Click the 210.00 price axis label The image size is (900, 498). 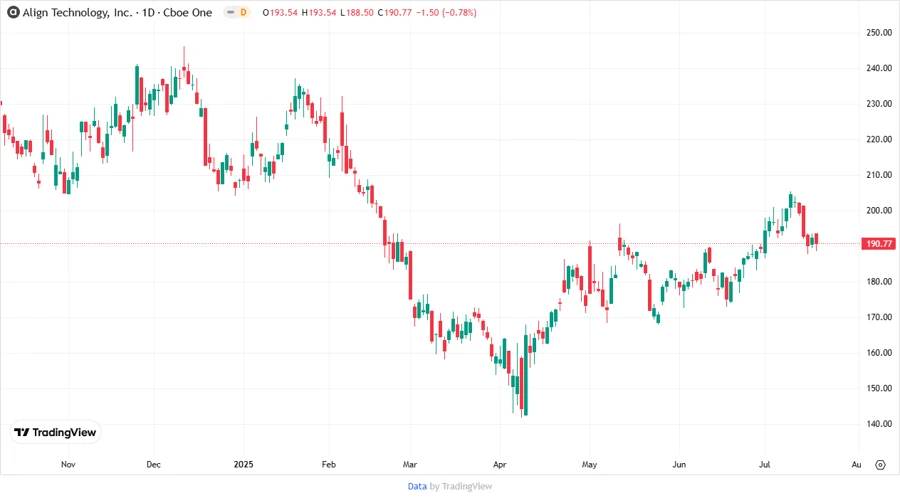click(879, 175)
